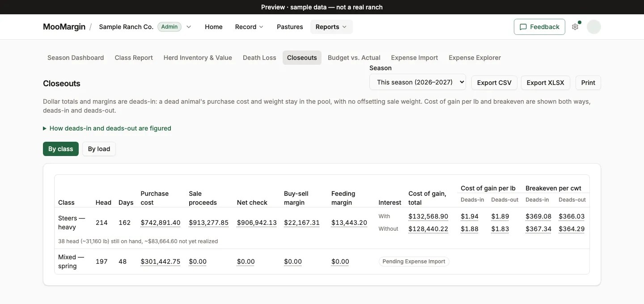Click deads-in cost of gain $1.88
The height and width of the screenshot is (304, 644).
(470, 229)
